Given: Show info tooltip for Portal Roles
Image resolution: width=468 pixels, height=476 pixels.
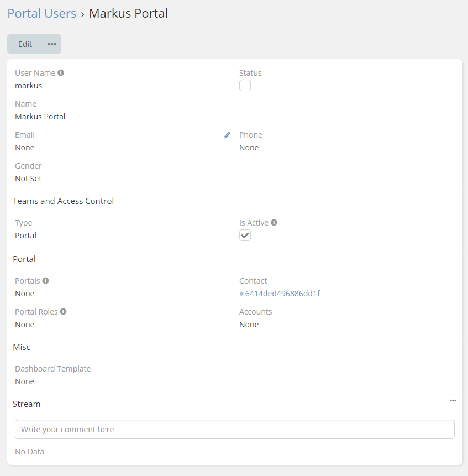Looking at the screenshot, I should 64,311.
